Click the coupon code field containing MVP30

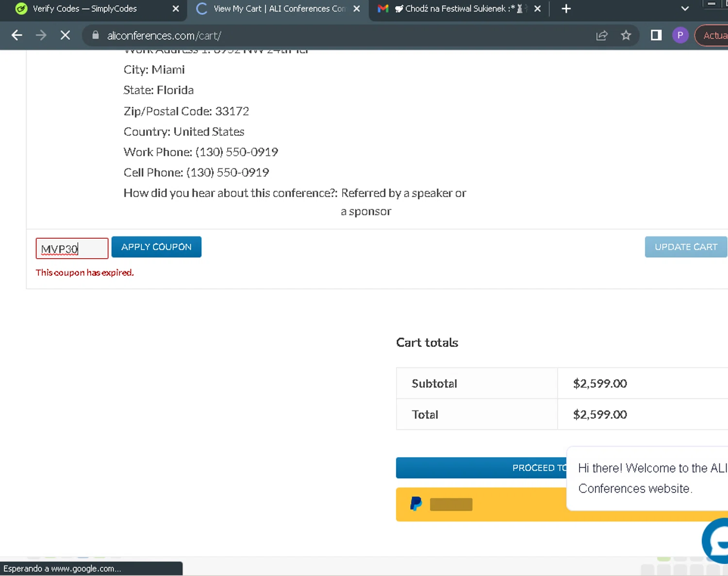pos(72,248)
